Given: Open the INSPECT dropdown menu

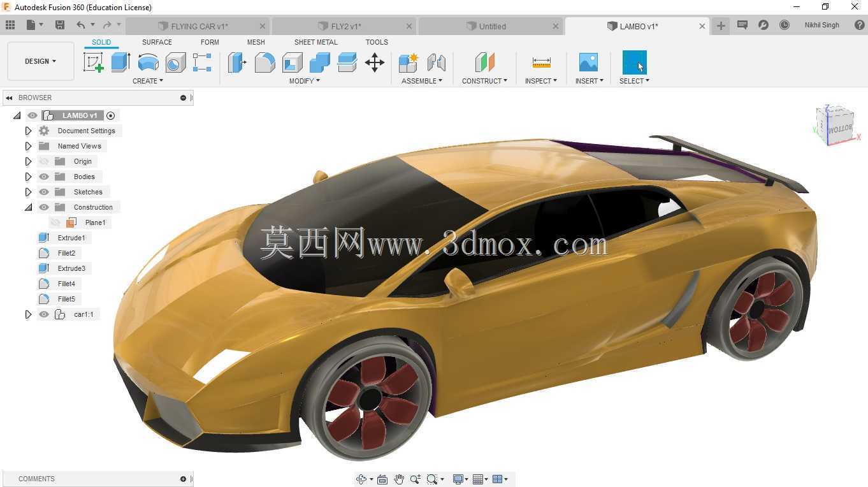Looking at the screenshot, I should [x=541, y=81].
